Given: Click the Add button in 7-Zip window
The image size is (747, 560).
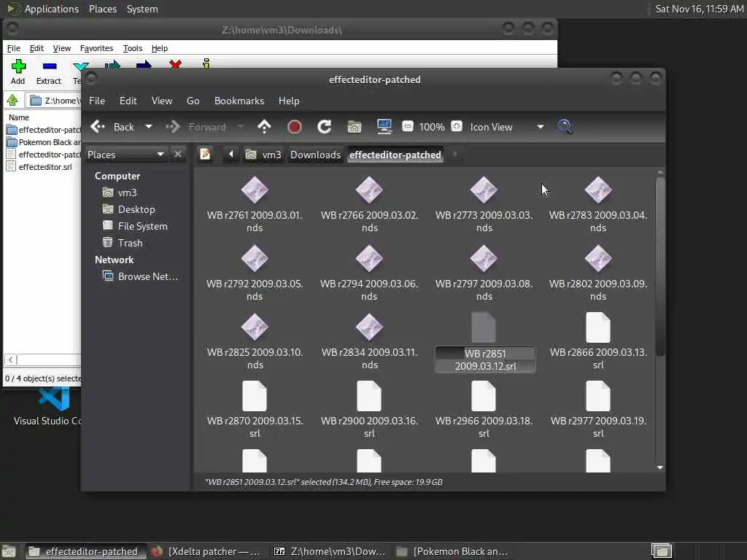Looking at the screenshot, I should click(x=18, y=72).
